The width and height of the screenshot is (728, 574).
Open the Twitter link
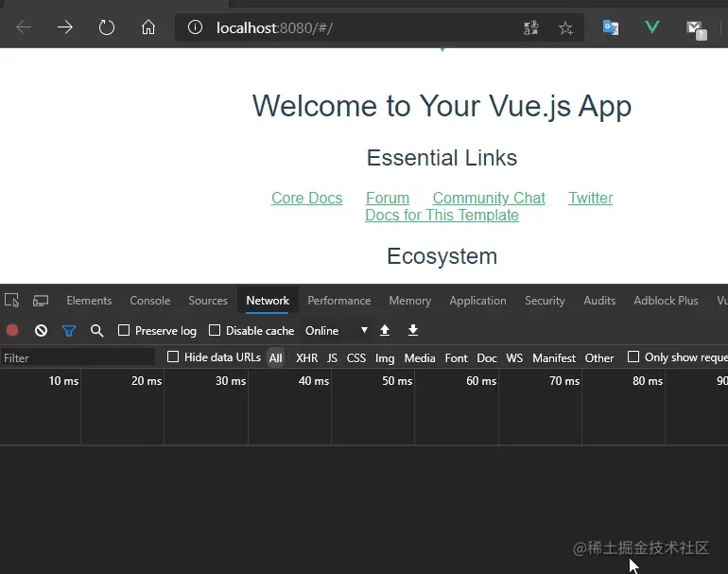coord(591,198)
